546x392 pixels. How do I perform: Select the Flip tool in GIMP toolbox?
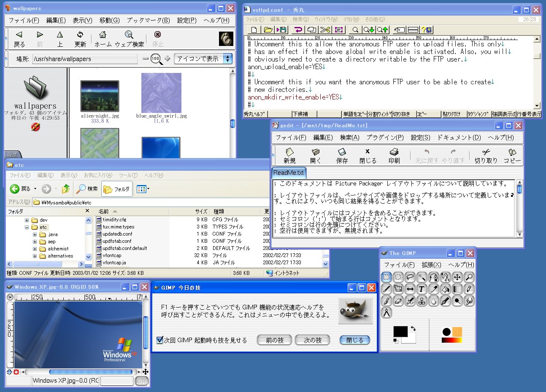click(410, 289)
